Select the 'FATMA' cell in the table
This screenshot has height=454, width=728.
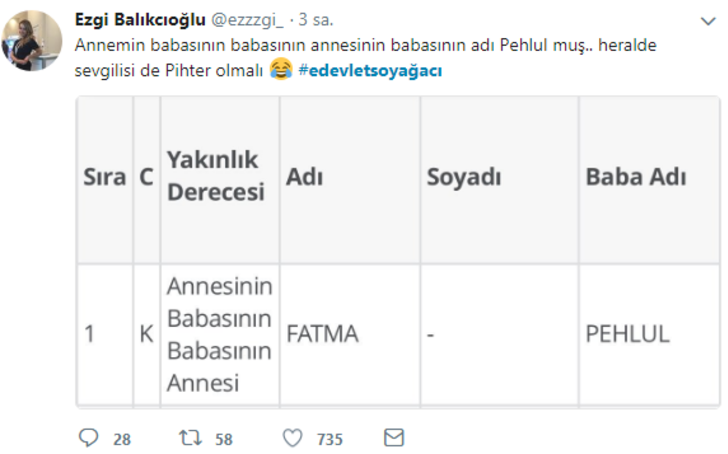[322, 334]
